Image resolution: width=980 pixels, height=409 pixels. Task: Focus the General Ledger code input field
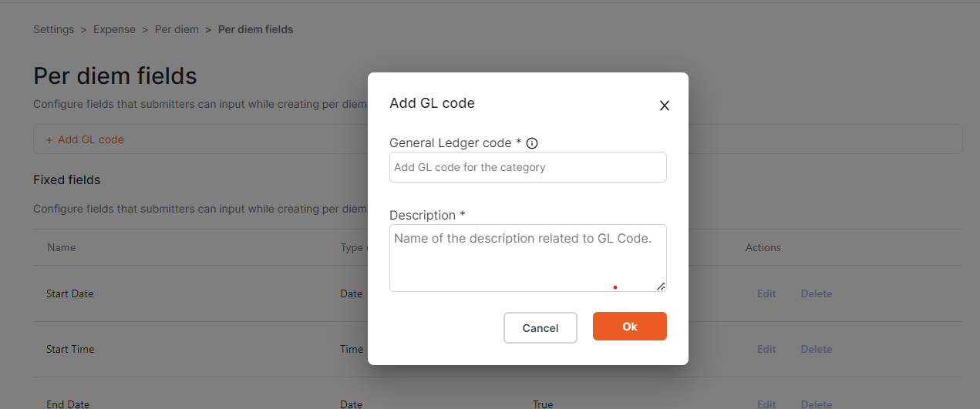528,167
